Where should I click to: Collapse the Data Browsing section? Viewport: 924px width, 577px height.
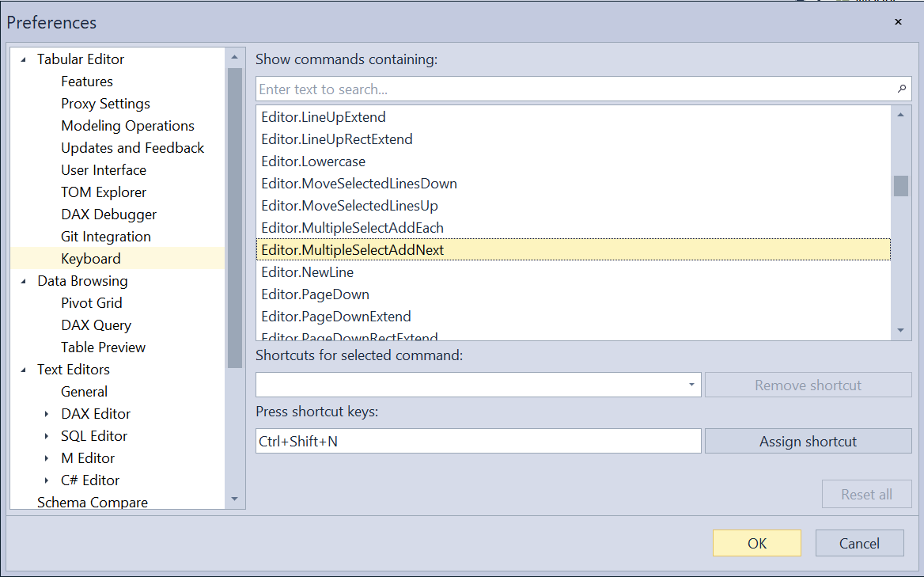pyautogui.click(x=22, y=280)
